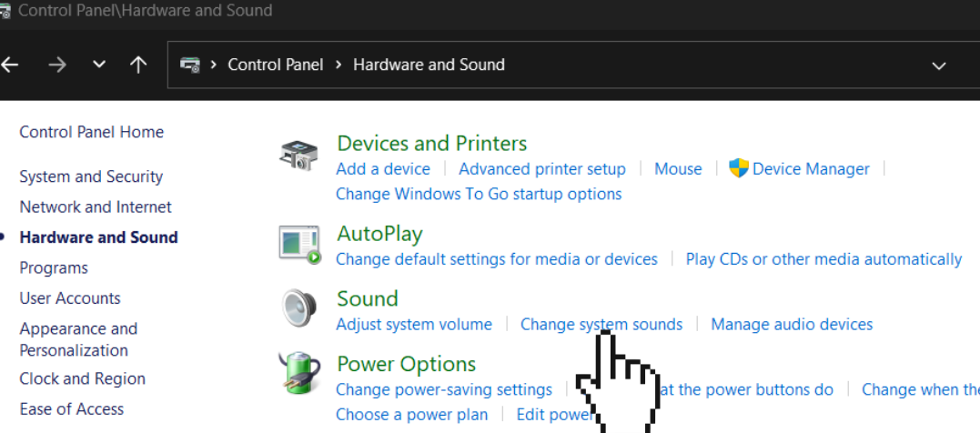Screen dimensions: 980x433
Task: Open Control Panel Home
Action: tap(92, 132)
